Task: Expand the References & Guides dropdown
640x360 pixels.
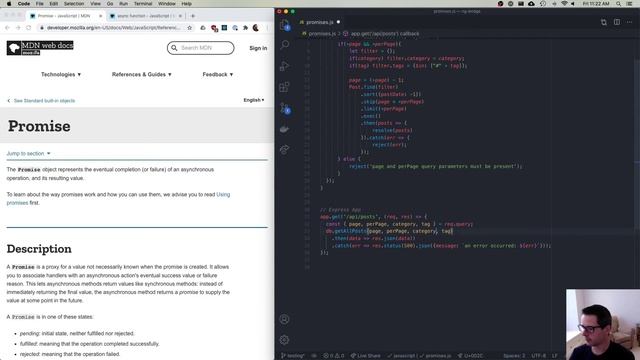Action: tap(142, 74)
